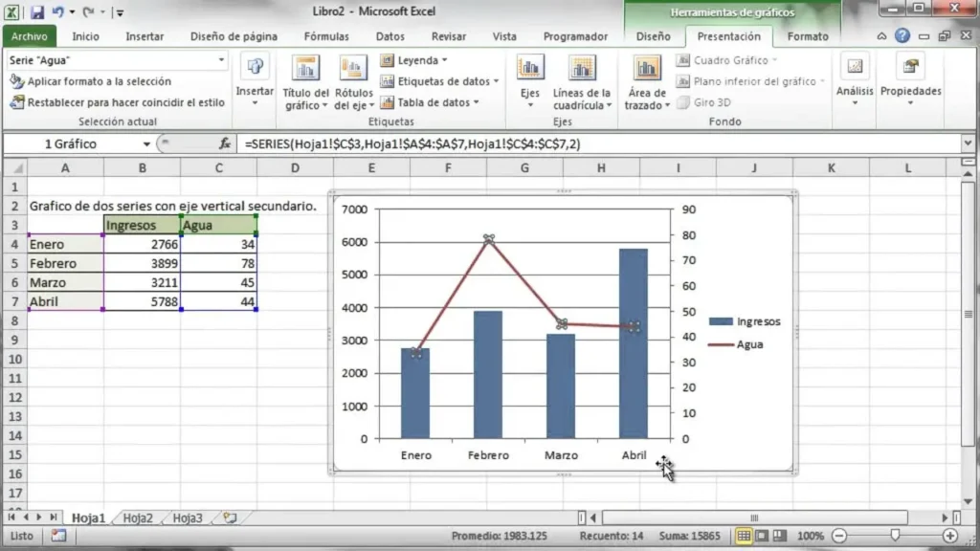Screen dimensions: 980x551
Task: Open the Excel help question mark icon
Action: [902, 36]
